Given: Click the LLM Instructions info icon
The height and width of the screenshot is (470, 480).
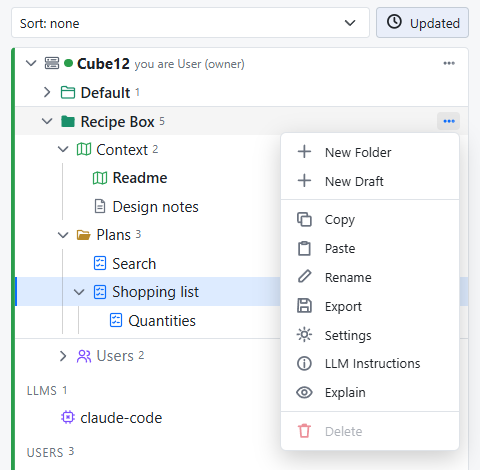Looking at the screenshot, I should pyautogui.click(x=304, y=363).
